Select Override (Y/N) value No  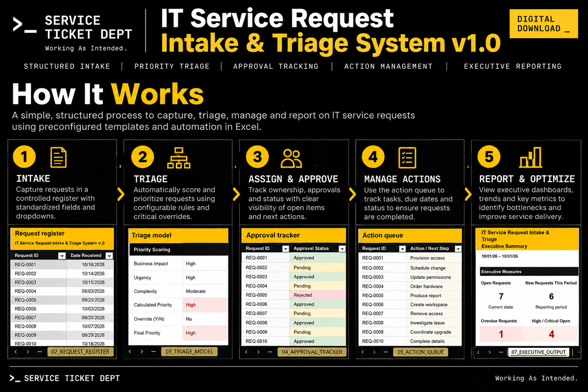(x=205, y=319)
